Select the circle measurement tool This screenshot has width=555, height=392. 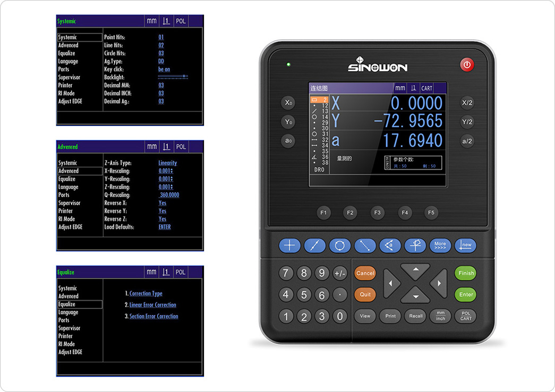tap(340, 245)
